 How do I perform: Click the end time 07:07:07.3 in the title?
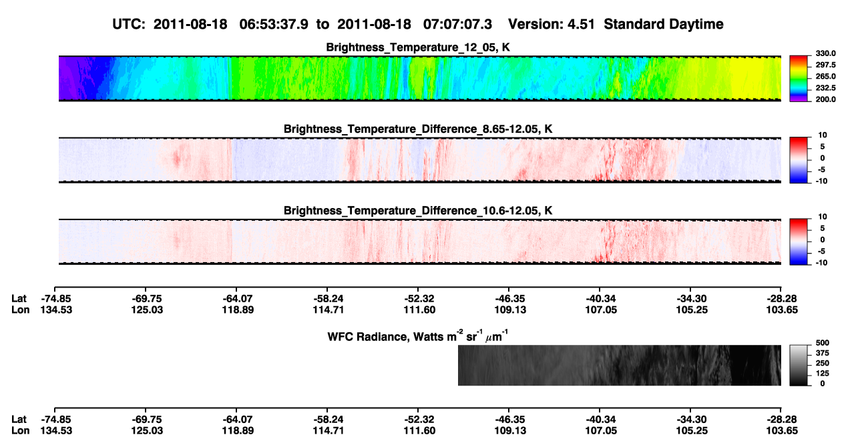[457, 24]
